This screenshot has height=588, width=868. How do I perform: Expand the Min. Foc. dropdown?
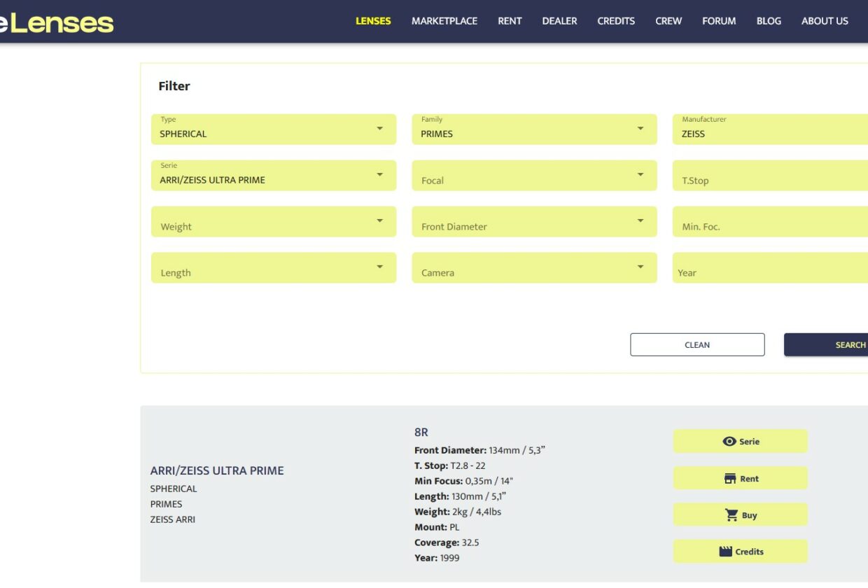point(770,222)
